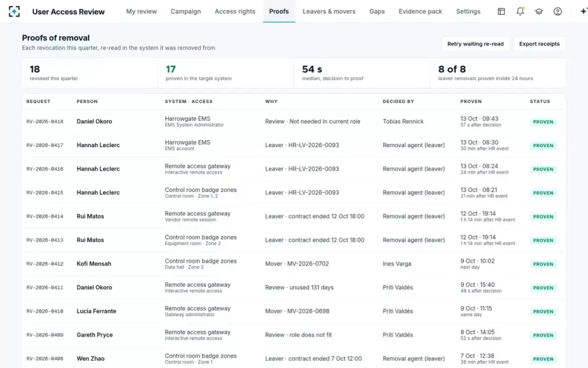The width and height of the screenshot is (588, 368).
Task: Sort by PERSON column header
Action: click(x=87, y=102)
